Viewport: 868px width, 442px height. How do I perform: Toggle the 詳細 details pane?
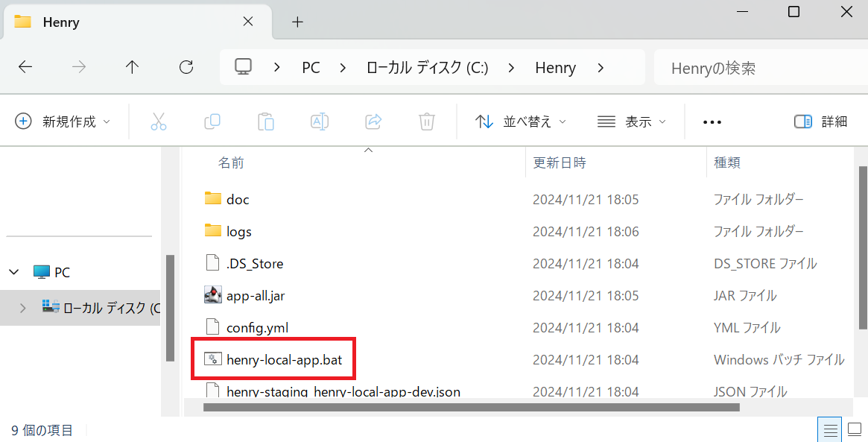point(820,121)
